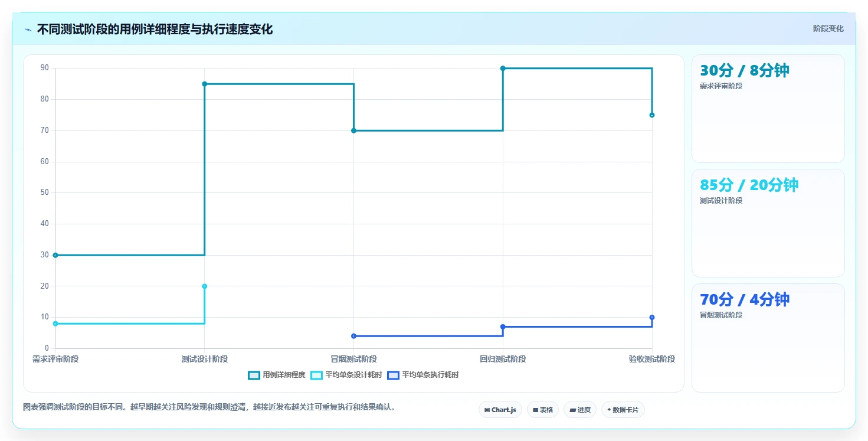
Task: Click the footer description text about 测试阶段的目标
Action: click(209, 407)
